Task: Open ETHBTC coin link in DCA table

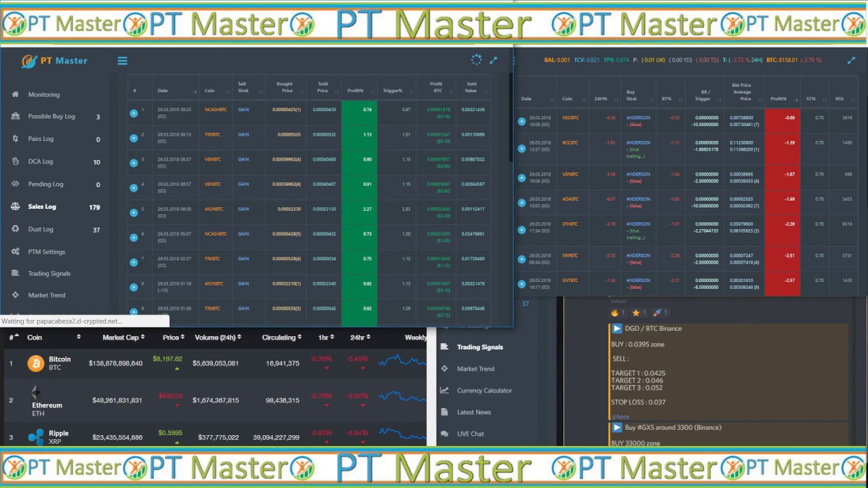Action: pos(570,224)
